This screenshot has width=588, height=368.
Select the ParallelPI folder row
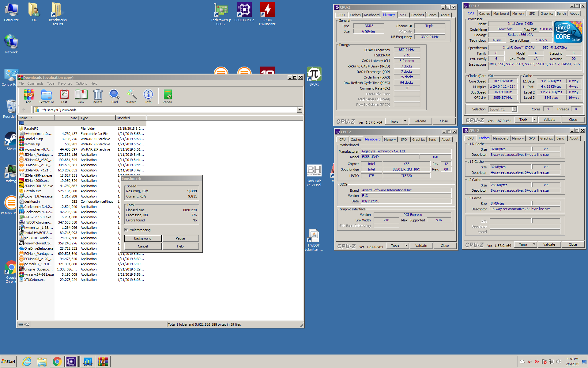[82, 128]
